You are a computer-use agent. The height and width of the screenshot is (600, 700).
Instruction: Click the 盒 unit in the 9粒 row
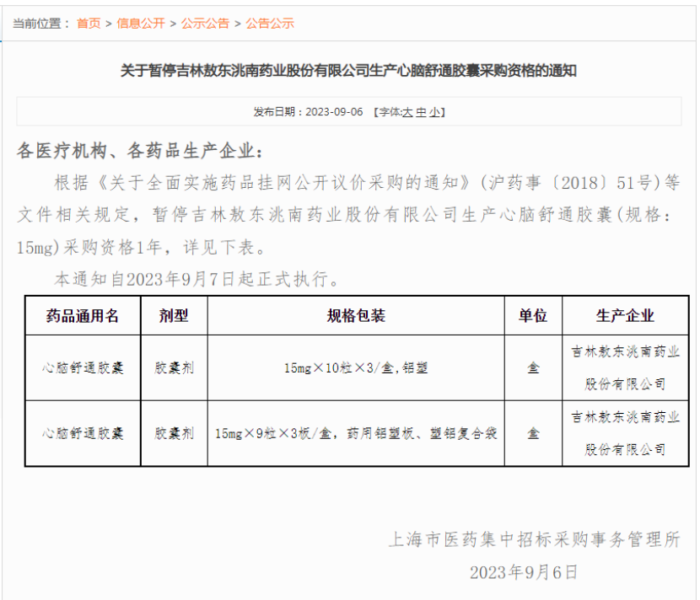533,433
